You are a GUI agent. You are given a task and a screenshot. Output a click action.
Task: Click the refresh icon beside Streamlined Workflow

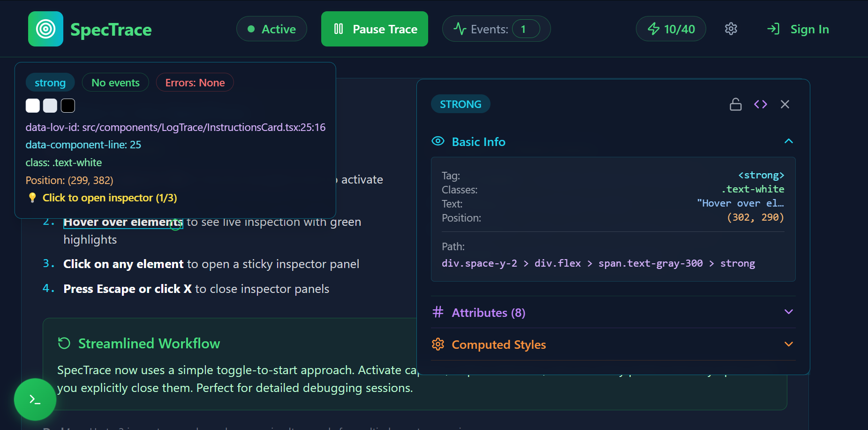(x=64, y=343)
